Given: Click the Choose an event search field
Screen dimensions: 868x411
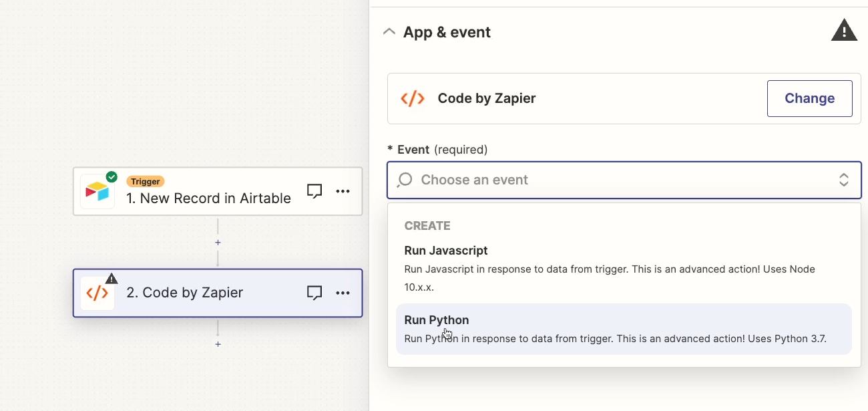Looking at the screenshot, I should point(624,180).
